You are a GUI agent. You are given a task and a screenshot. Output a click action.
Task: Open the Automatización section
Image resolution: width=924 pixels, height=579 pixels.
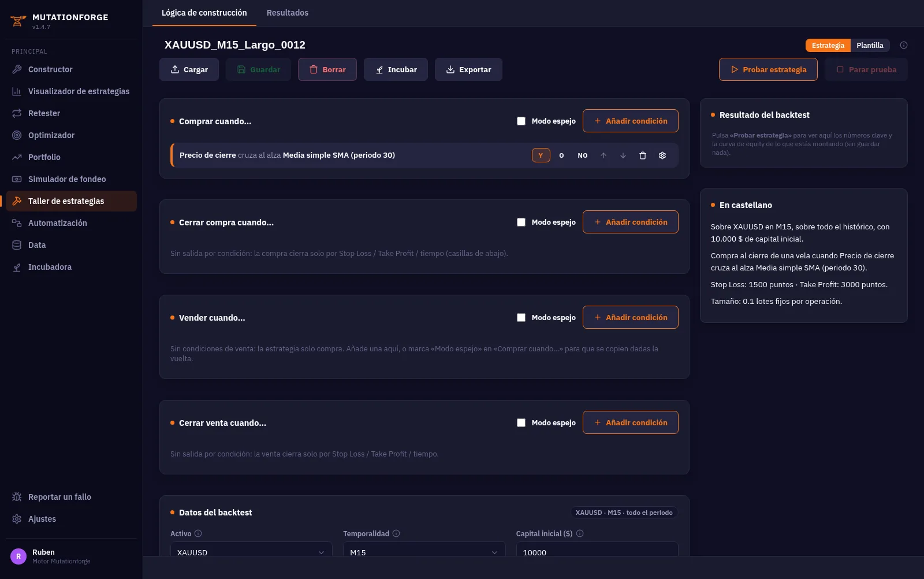71,223
